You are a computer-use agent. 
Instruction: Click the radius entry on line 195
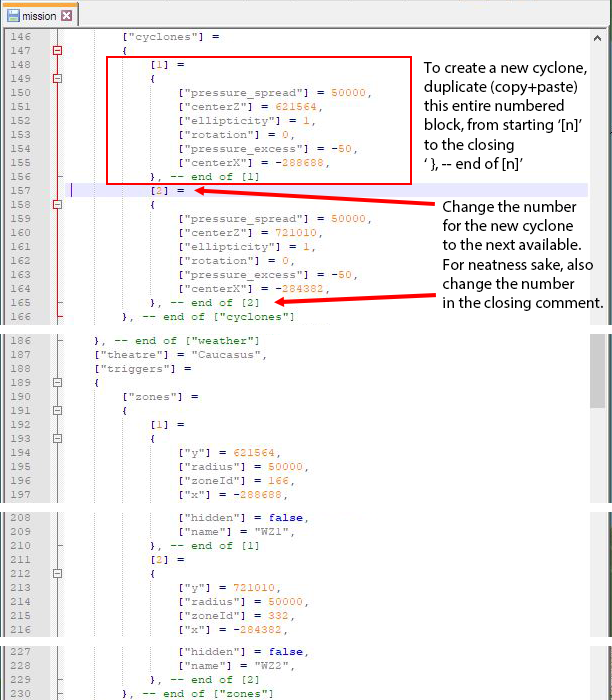pos(243,467)
